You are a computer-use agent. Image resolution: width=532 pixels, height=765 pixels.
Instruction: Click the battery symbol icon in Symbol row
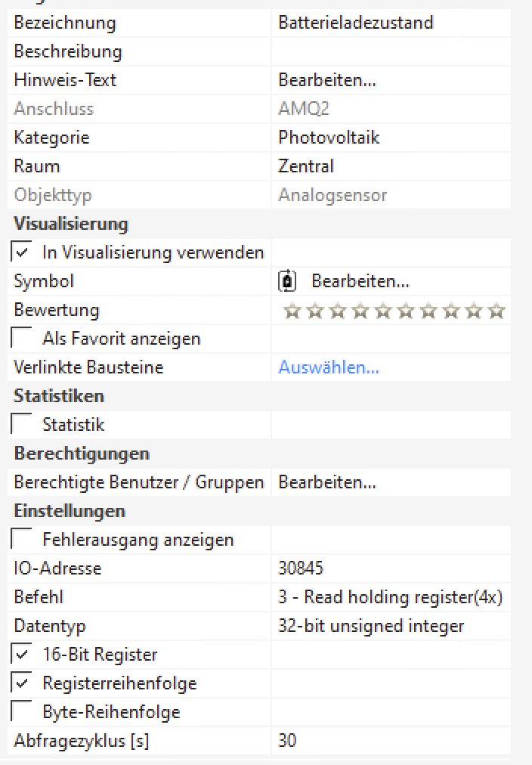[x=287, y=281]
